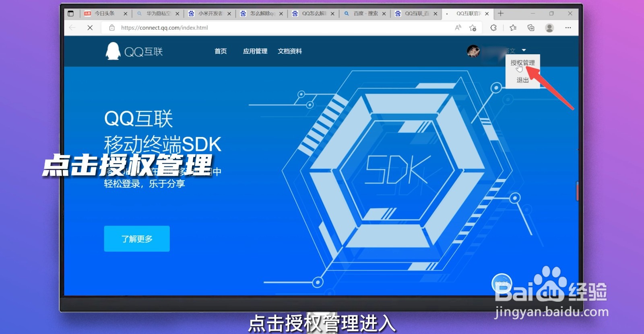This screenshot has height=334, width=644.
Task: Open Favorites list icon
Action: (513, 28)
